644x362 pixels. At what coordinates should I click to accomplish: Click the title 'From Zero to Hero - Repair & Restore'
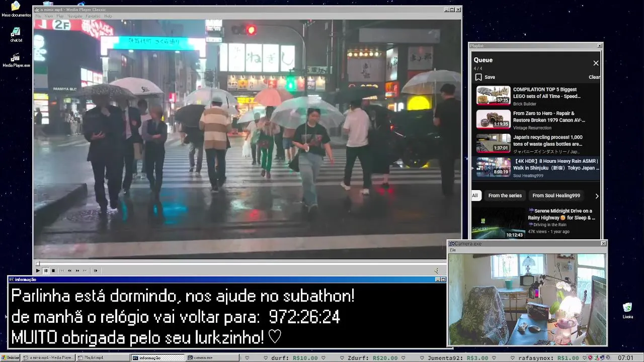(549, 117)
